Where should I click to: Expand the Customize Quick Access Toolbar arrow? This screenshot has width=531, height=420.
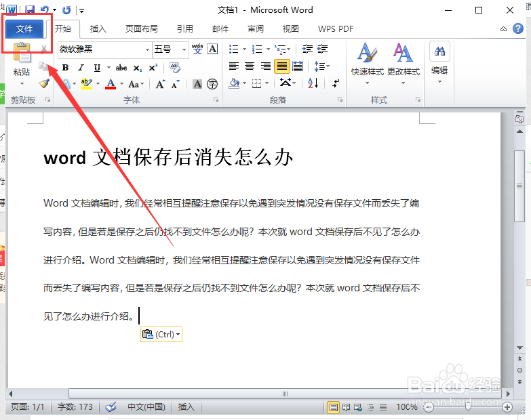(81, 10)
